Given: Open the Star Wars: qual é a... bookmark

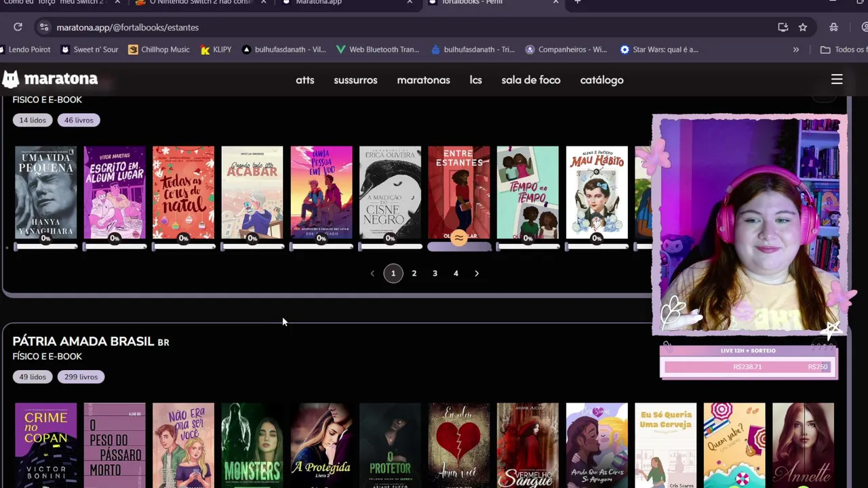Looking at the screenshot, I should click(x=658, y=49).
